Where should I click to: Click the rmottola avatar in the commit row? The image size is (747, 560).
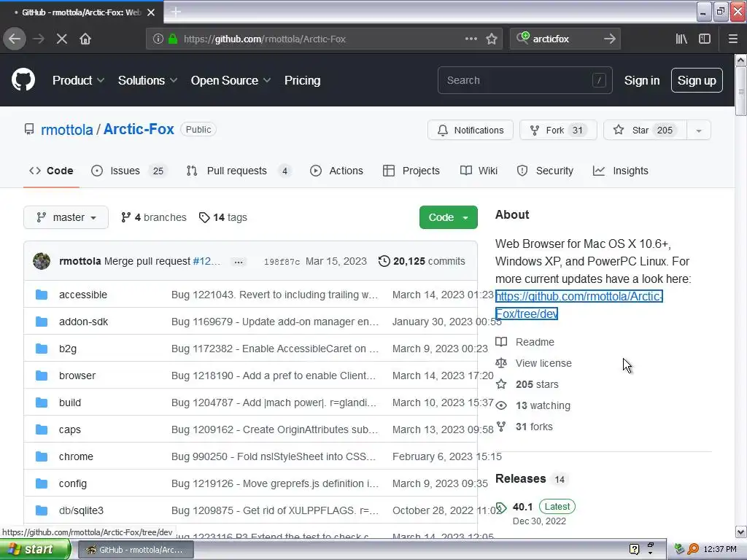[x=42, y=261]
